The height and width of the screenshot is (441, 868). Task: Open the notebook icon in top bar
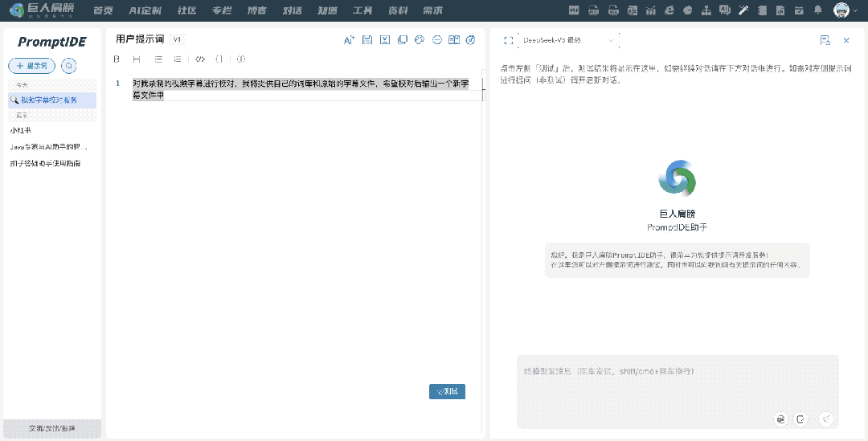[762, 10]
